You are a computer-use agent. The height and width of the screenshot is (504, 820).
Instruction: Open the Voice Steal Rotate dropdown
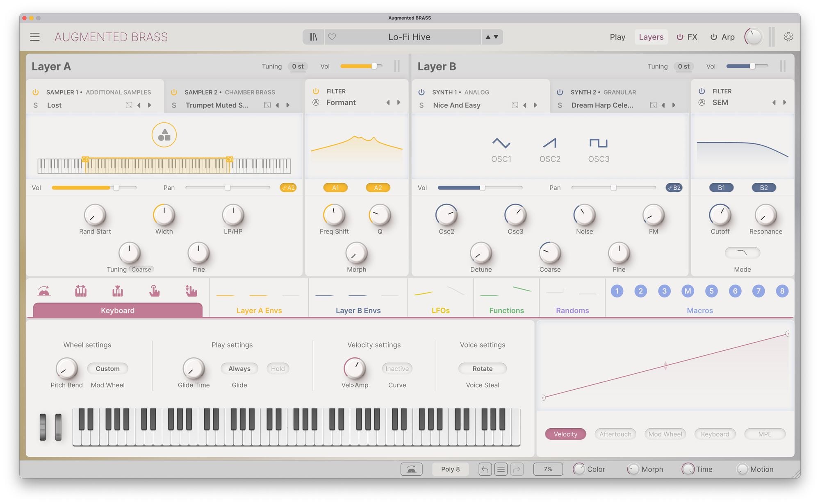coord(482,369)
